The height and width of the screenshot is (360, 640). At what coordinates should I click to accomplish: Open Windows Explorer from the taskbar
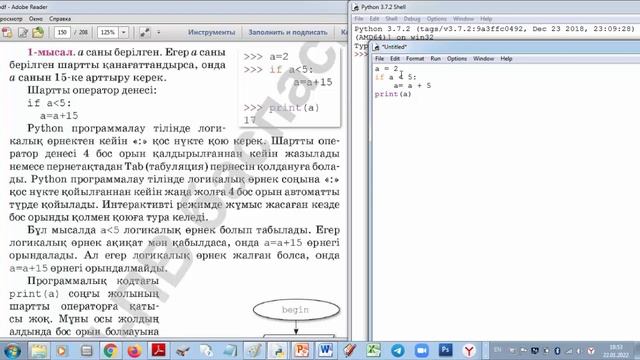(39, 351)
